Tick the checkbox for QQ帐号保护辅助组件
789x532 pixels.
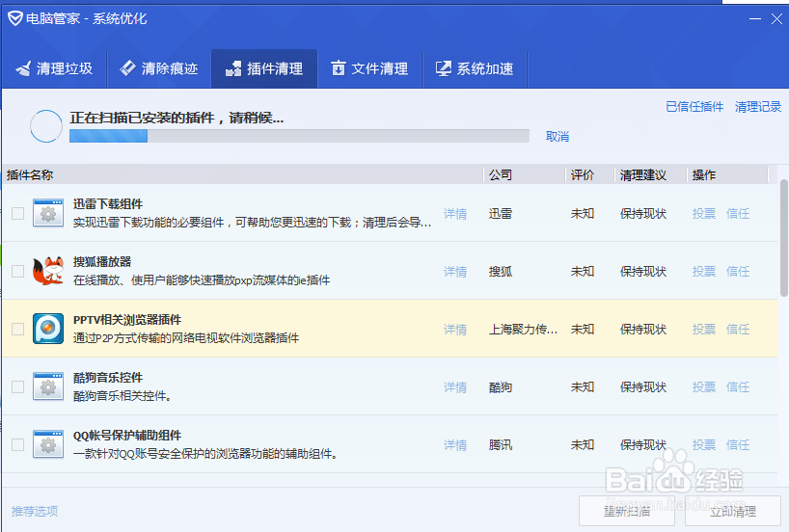point(17,444)
